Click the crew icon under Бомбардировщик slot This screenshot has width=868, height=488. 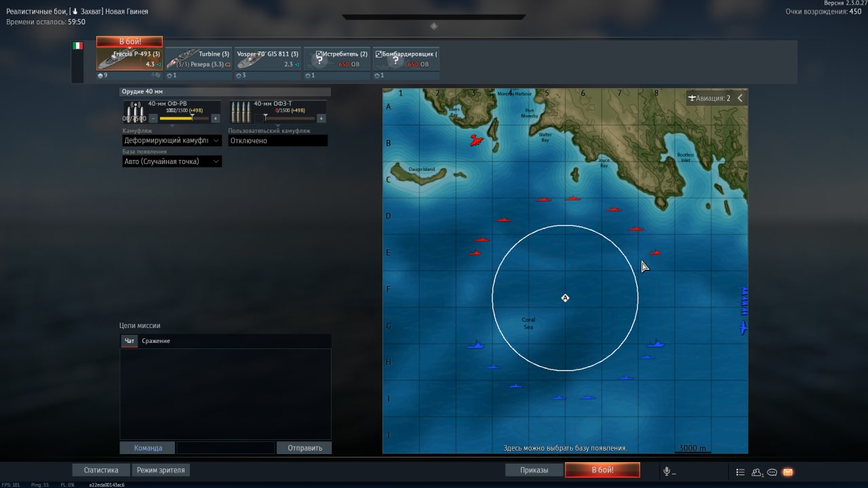[x=377, y=75]
